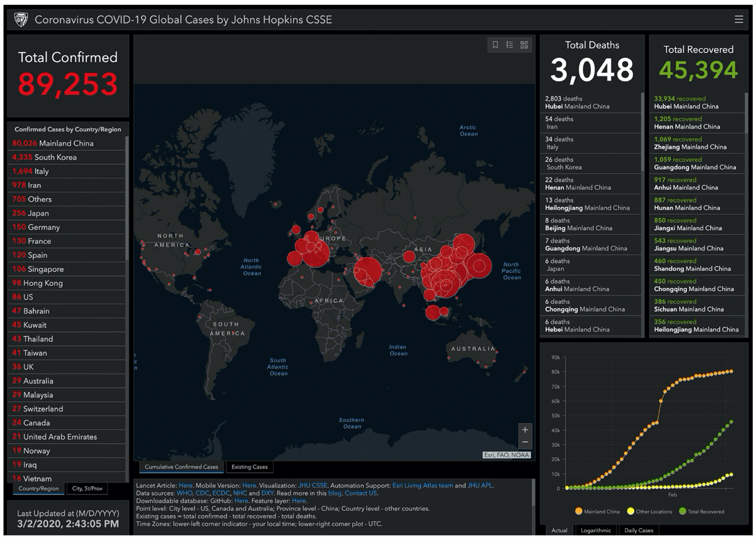The height and width of the screenshot is (544, 756).
Task: Open the blog link
Action: pos(335,493)
